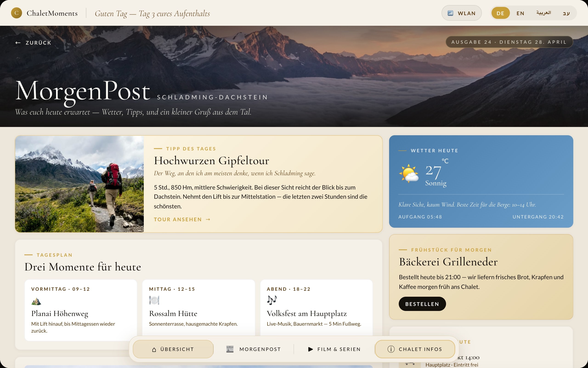
Task: Open the Morgenpost tab
Action: point(253,349)
